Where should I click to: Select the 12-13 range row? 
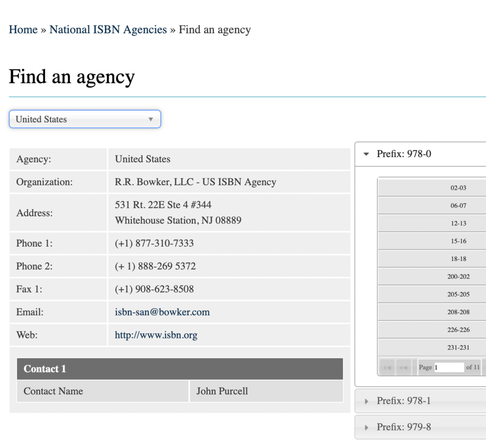point(458,224)
